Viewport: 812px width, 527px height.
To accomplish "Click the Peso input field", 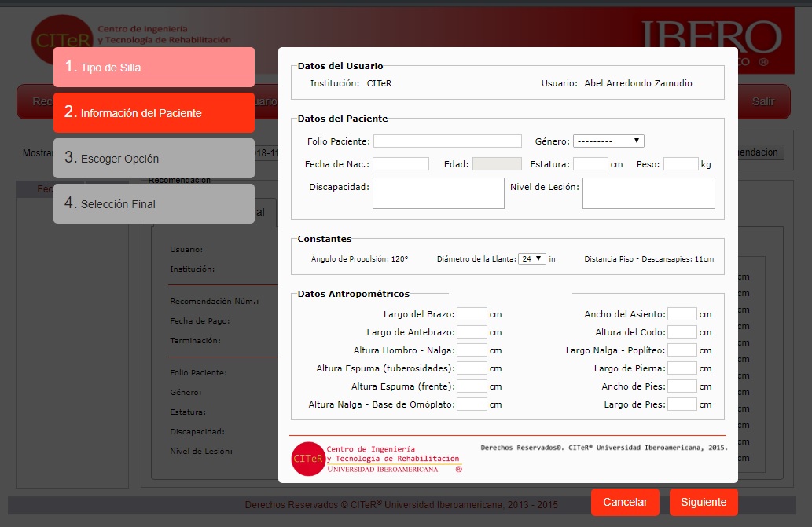I will click(x=681, y=164).
